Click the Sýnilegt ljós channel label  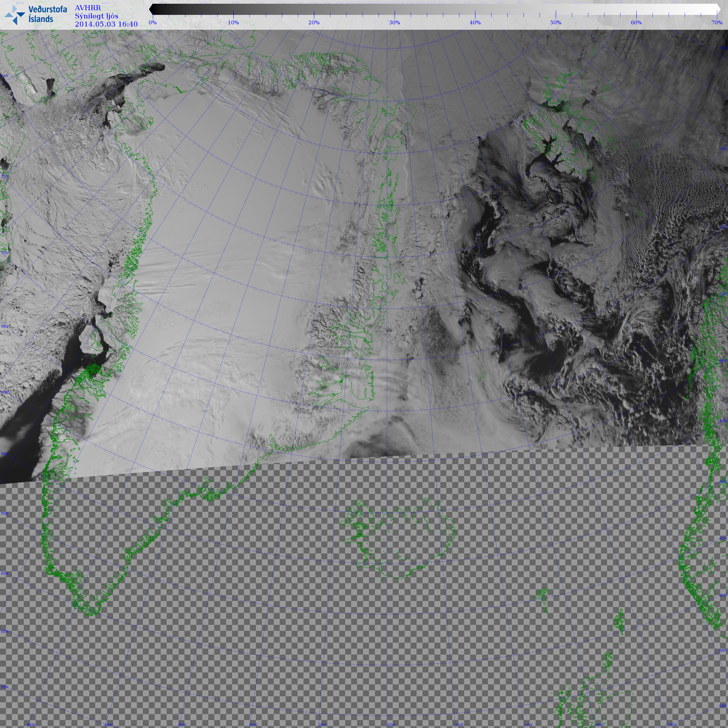(96, 16)
